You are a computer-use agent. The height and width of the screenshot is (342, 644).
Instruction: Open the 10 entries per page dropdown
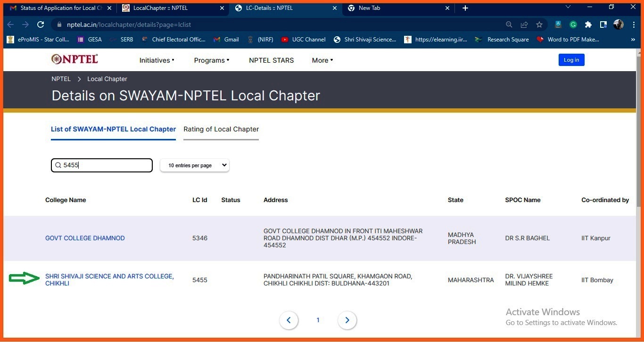195,165
